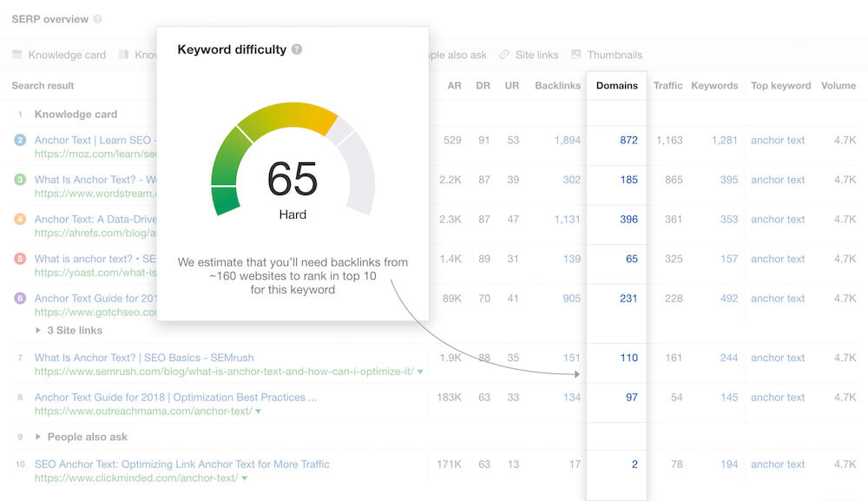Click the Knowledge card legend icon

[17, 54]
